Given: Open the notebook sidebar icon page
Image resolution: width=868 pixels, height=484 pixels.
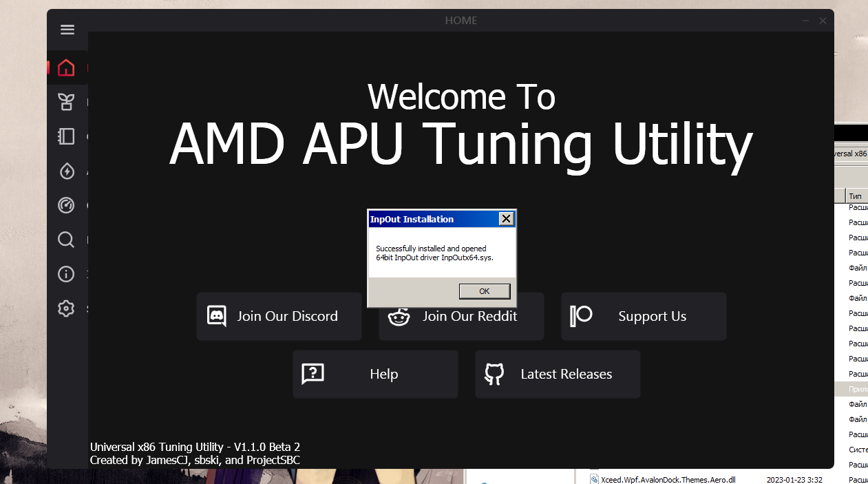Looking at the screenshot, I should pyautogui.click(x=66, y=136).
